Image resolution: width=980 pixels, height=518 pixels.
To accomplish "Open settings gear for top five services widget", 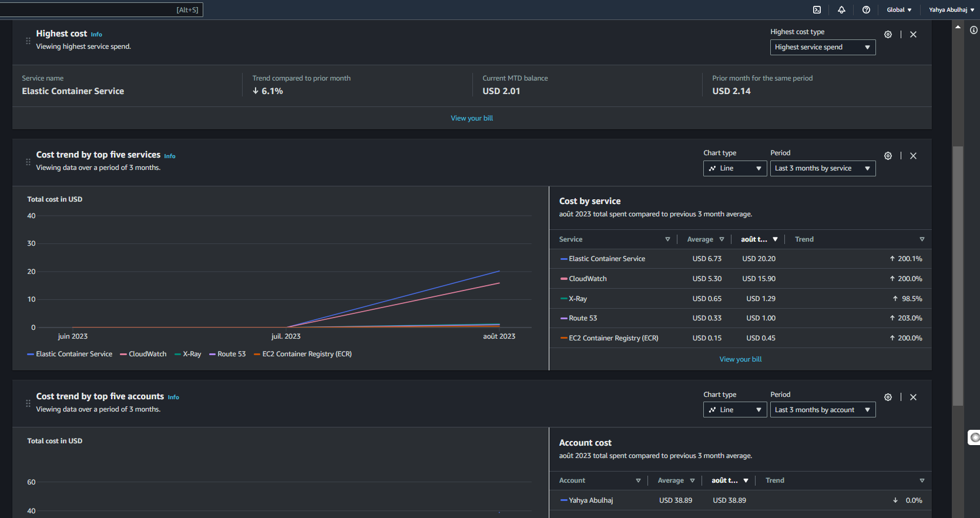I will click(888, 156).
